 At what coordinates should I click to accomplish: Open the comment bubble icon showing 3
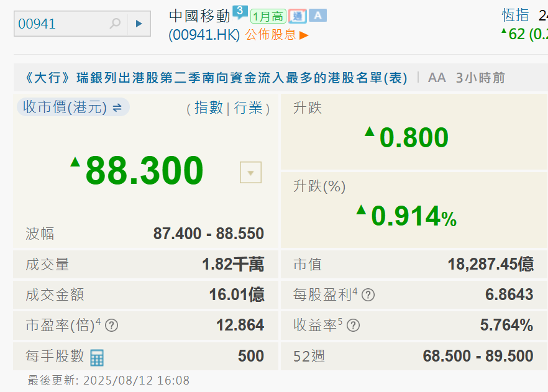(240, 12)
